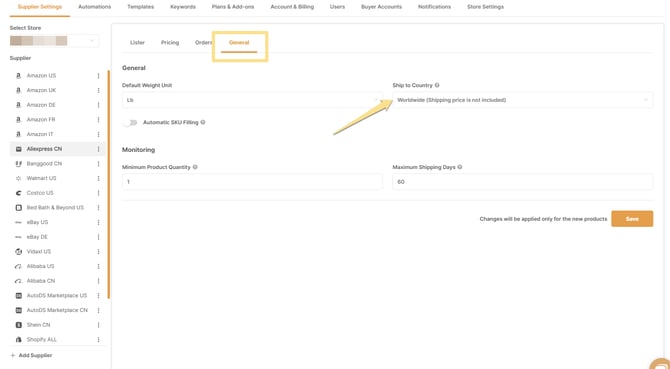Open the Amazon DE row's three-dot menu
Image resolution: width=670 pixels, height=369 pixels.
tap(98, 105)
